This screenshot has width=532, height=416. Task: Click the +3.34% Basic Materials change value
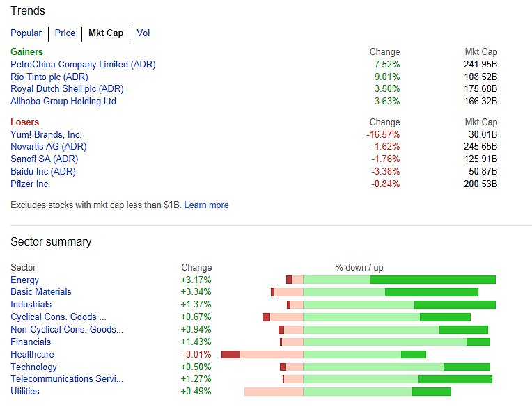(196, 292)
